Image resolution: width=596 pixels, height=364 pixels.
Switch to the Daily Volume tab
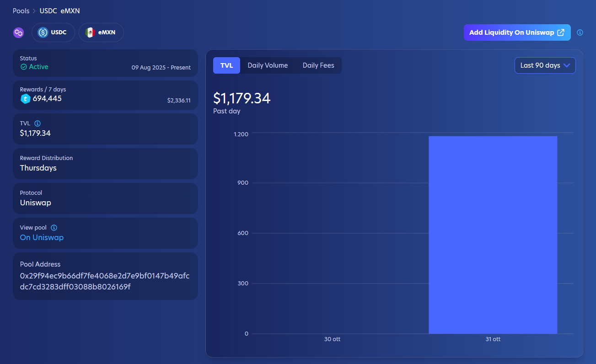pos(268,65)
